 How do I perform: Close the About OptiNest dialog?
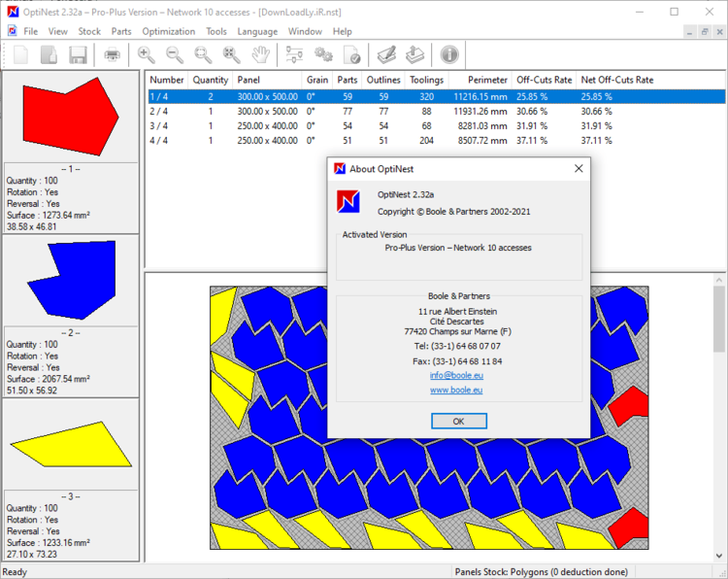coord(579,168)
